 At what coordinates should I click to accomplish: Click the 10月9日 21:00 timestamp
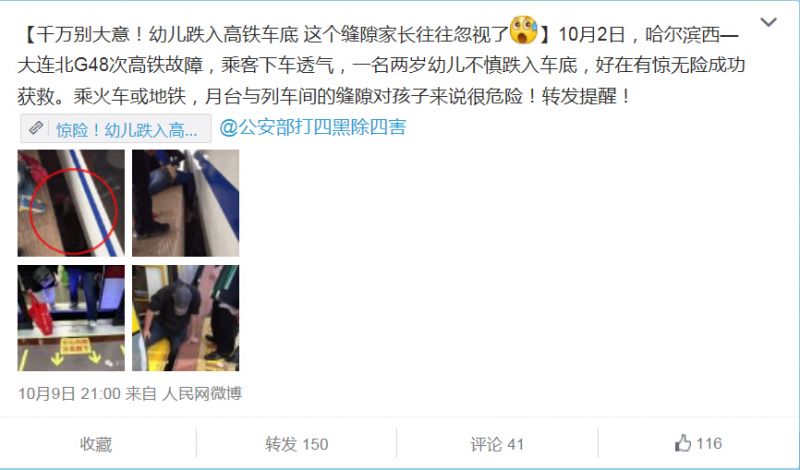coord(69,393)
